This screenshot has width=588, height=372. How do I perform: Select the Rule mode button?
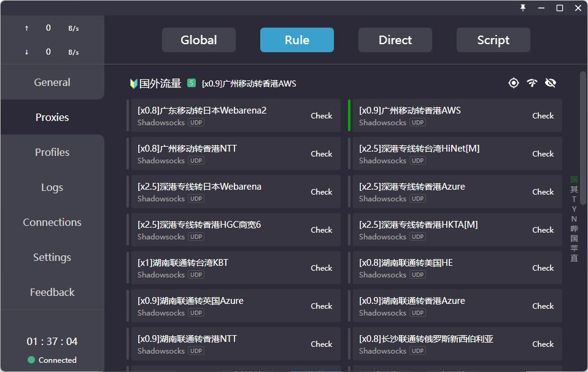(x=297, y=40)
